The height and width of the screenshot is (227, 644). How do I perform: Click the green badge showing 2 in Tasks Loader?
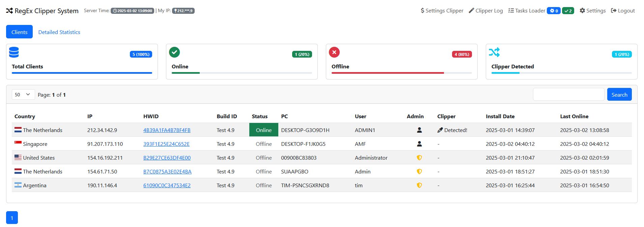point(568,11)
